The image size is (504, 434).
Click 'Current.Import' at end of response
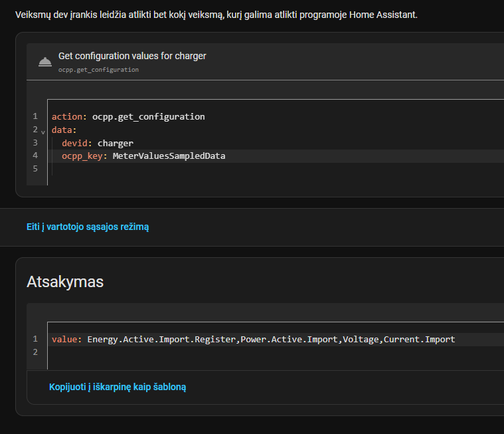tap(419, 339)
